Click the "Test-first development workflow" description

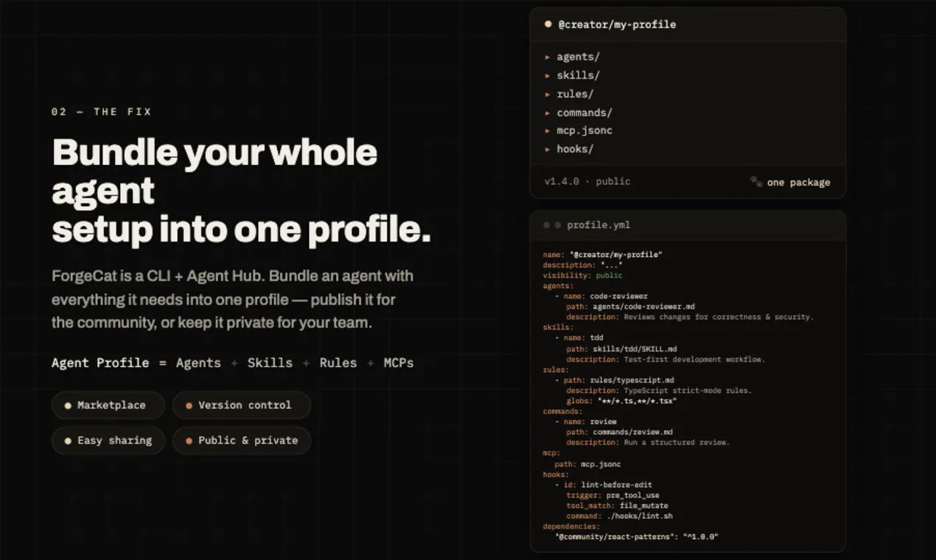694,360
